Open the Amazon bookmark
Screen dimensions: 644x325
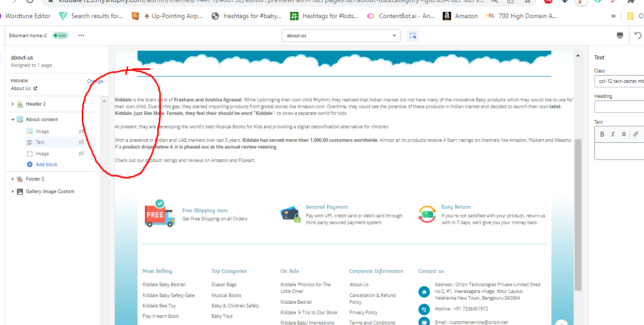coord(460,16)
